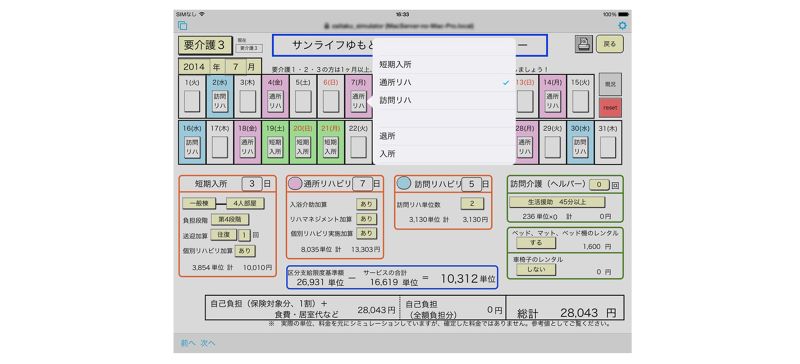
Task: Open the settings gear icon
Action: pos(622,26)
